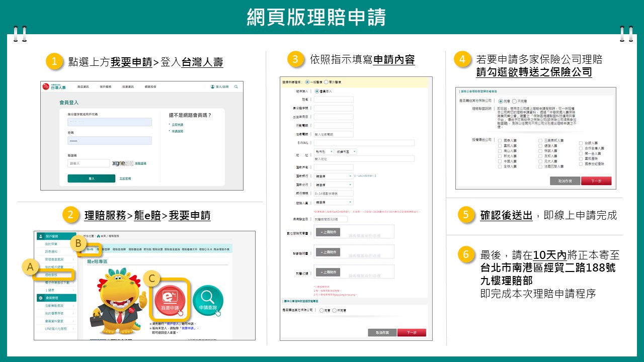Click the captcha image xgne
Viewport: 644px width, 362px height.
[123, 163]
